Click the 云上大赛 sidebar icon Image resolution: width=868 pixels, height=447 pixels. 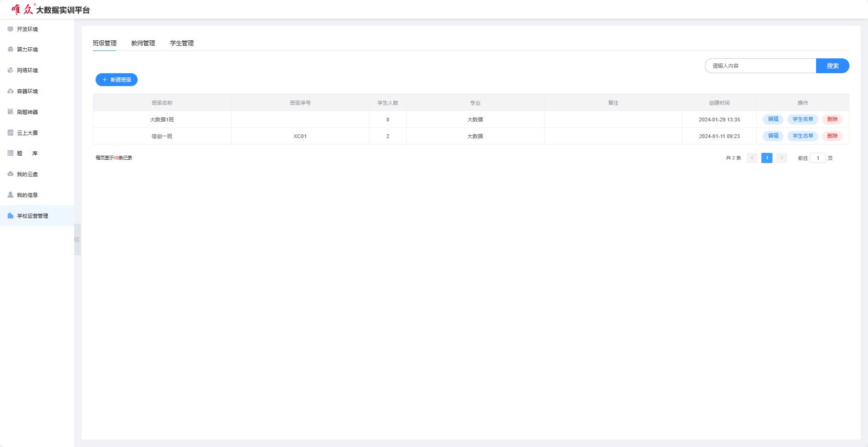tap(10, 133)
